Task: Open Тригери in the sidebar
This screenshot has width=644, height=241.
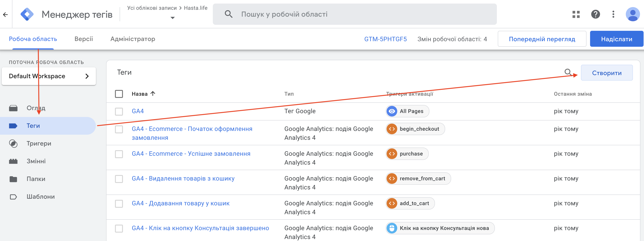Action: tap(39, 144)
